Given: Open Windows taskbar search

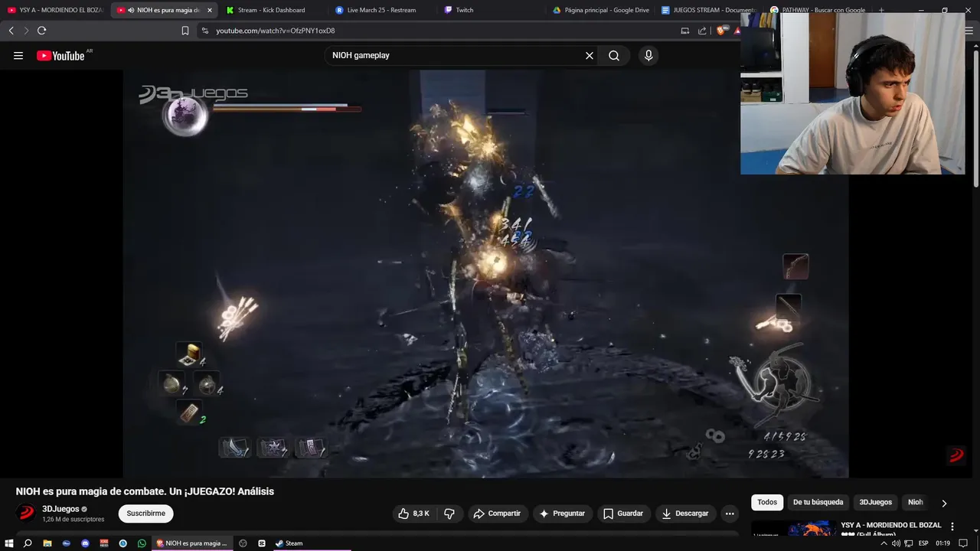Looking at the screenshot, I should click(28, 543).
